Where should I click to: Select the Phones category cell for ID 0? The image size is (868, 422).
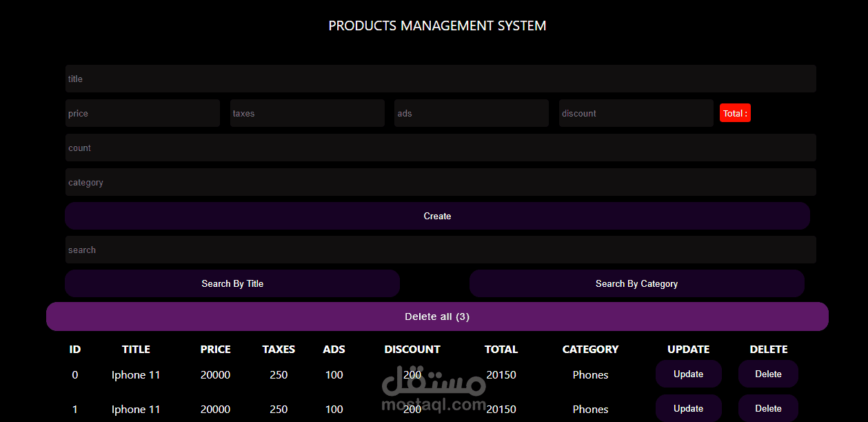coord(590,374)
